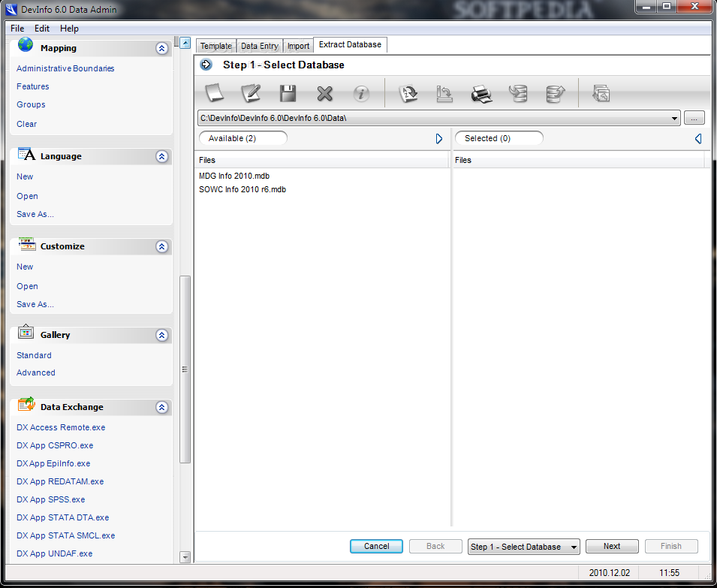Screen dimensions: 717x588
Task: Click the Data Exchange panel icon
Action: tap(26, 404)
